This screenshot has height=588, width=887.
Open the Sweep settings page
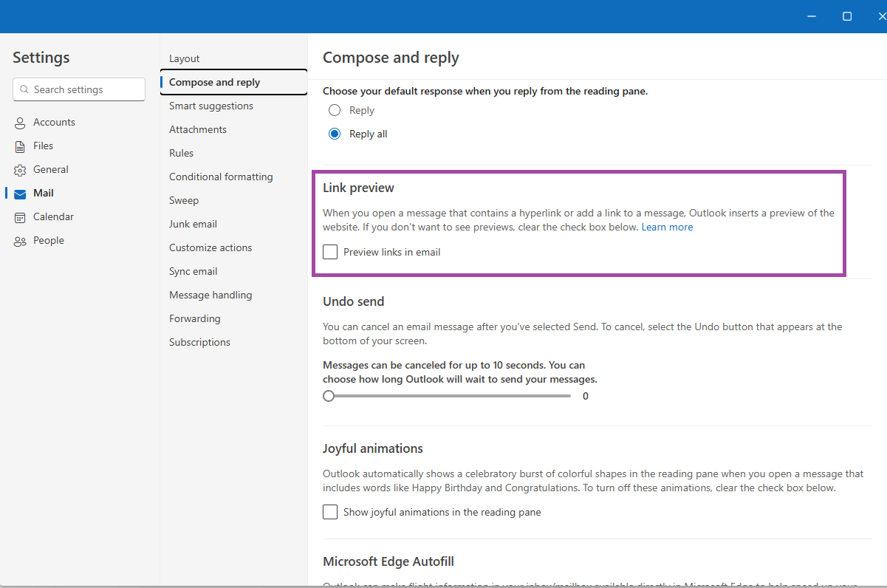pos(183,200)
